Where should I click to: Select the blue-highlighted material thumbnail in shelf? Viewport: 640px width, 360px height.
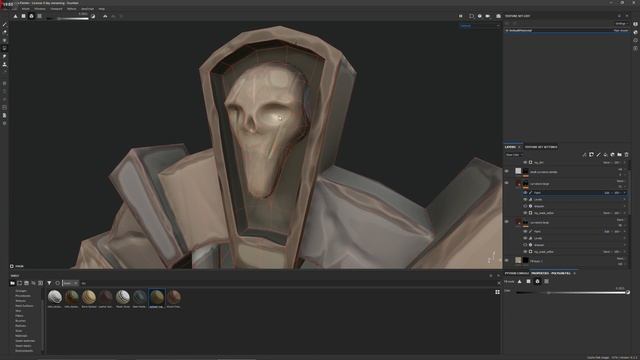point(157,298)
